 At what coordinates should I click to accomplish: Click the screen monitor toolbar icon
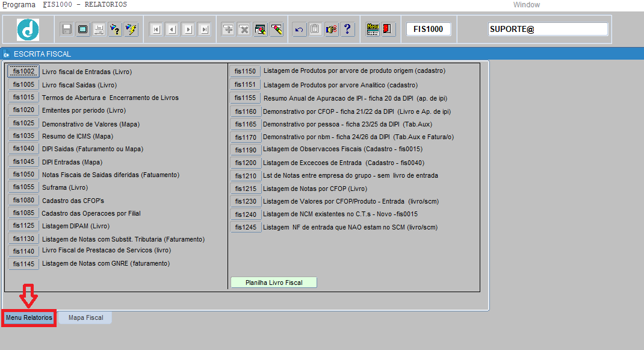[x=82, y=29]
